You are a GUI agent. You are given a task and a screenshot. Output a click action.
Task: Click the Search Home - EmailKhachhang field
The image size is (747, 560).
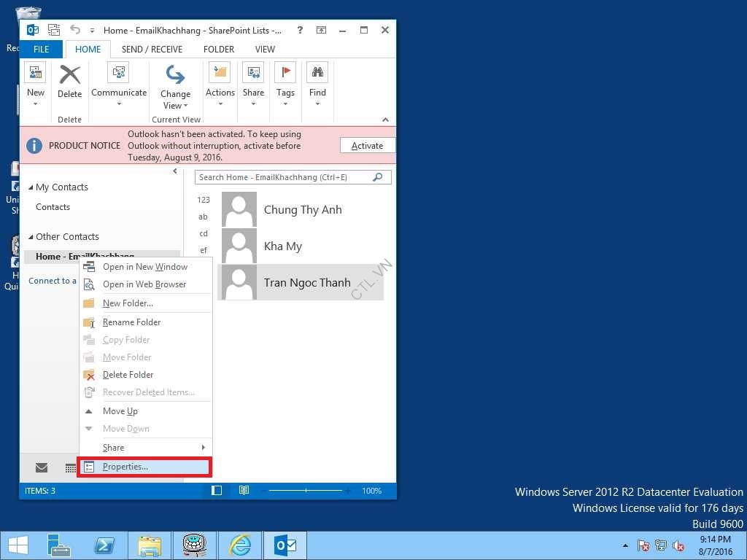click(285, 177)
